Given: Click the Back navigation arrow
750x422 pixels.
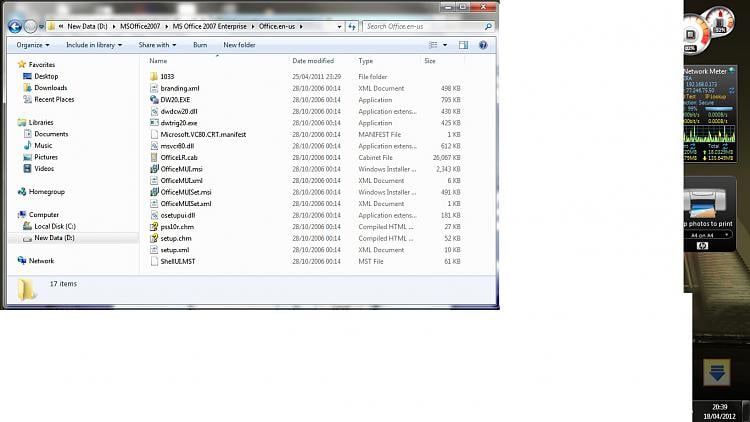Looking at the screenshot, I should tap(15, 26).
